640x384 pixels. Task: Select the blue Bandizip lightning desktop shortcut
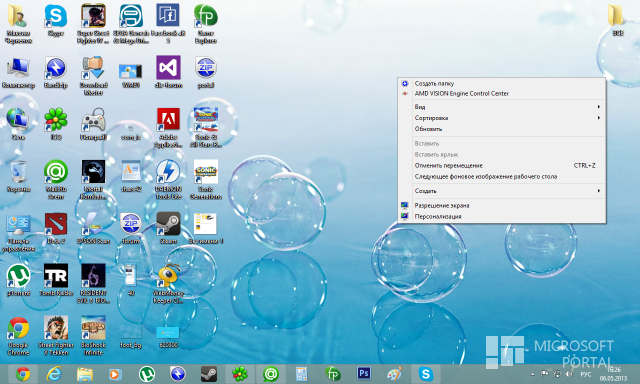tap(56, 72)
